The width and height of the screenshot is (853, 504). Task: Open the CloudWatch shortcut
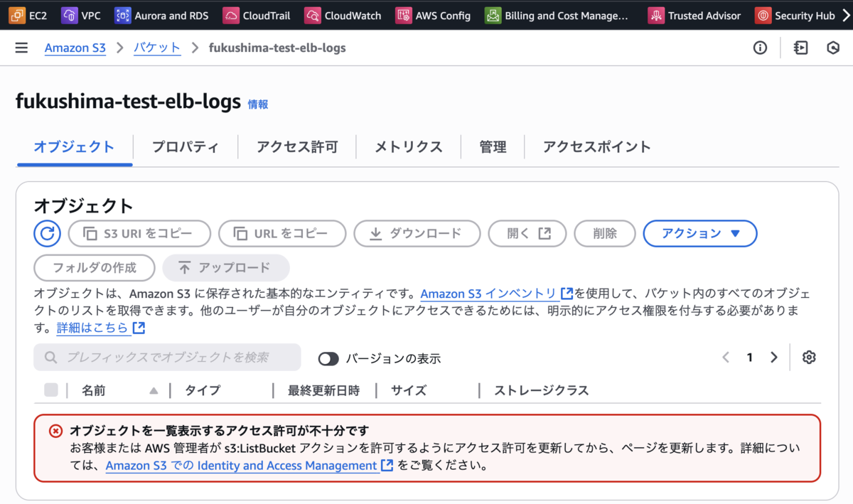coord(343,15)
